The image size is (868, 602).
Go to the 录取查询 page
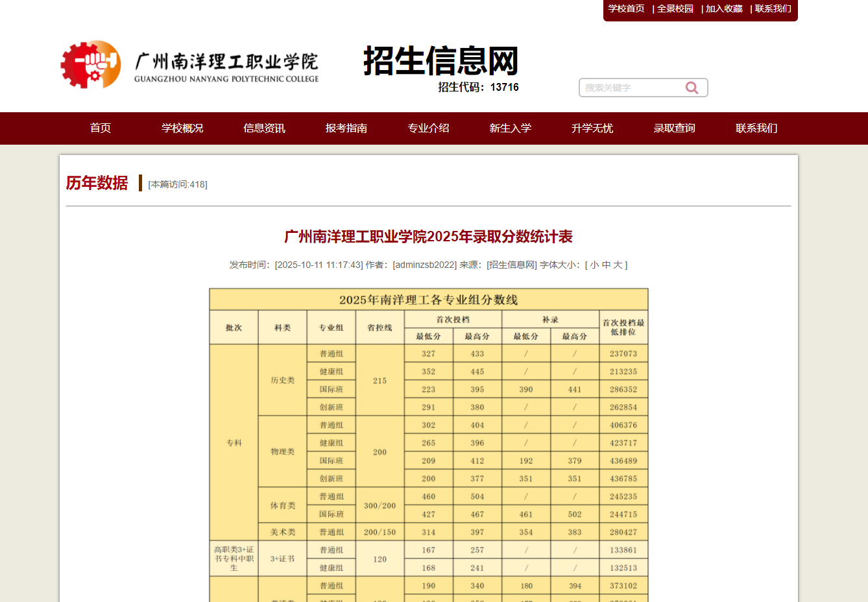674,128
